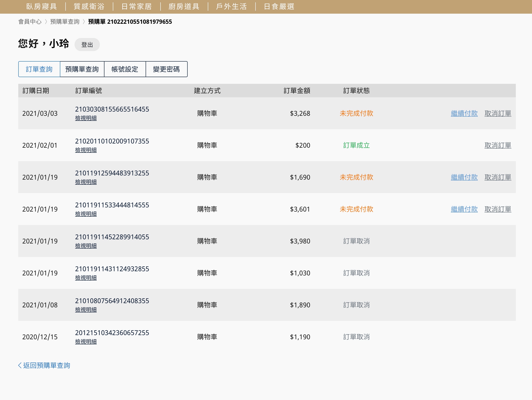Image resolution: width=532 pixels, height=400 pixels.
Task: Select the 變更密碼 tab
Action: (166, 69)
